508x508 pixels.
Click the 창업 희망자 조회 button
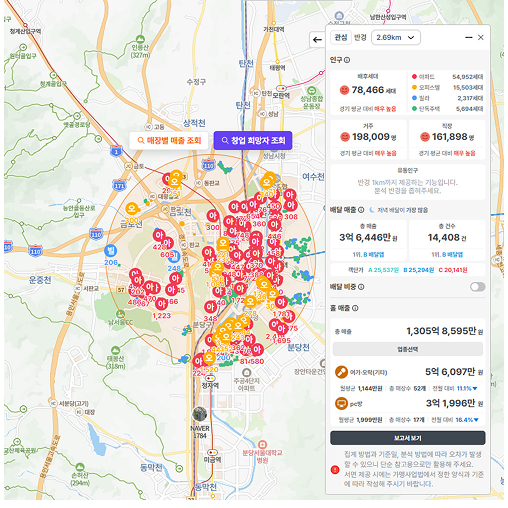tap(253, 140)
